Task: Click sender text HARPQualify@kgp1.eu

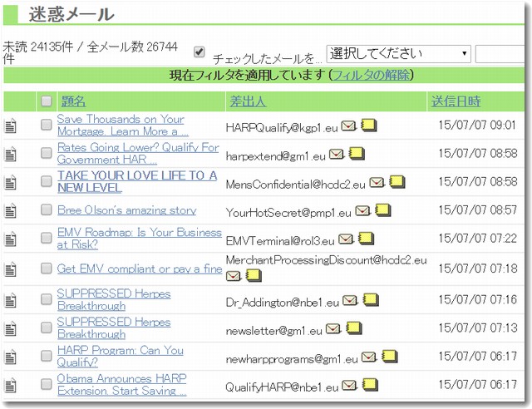Action: [282, 128]
